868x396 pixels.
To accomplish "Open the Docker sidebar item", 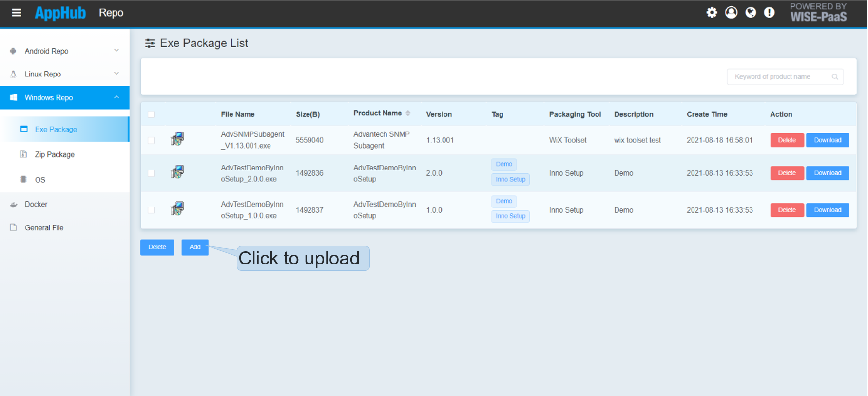I will [65, 205].
